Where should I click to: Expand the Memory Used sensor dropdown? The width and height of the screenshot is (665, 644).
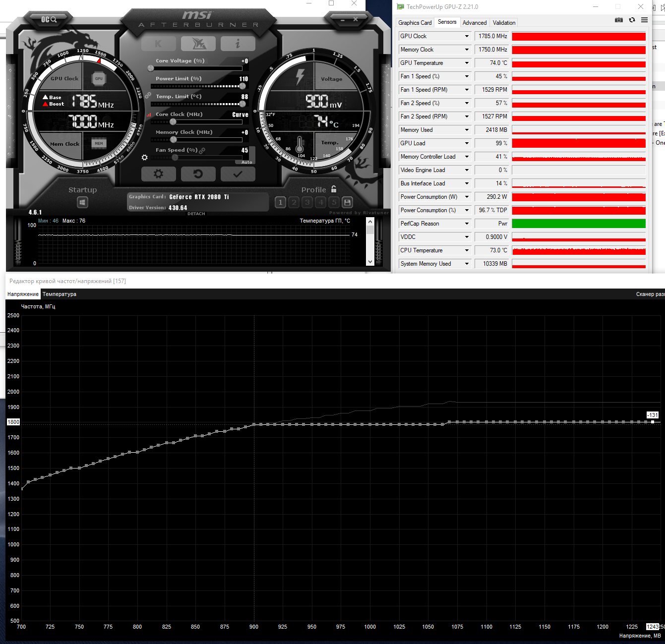click(x=467, y=130)
